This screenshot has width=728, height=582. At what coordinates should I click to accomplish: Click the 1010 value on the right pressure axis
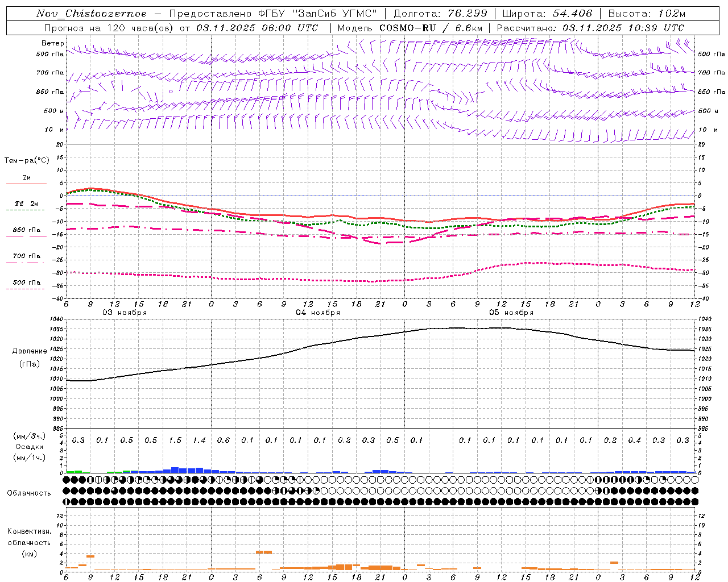(x=704, y=379)
